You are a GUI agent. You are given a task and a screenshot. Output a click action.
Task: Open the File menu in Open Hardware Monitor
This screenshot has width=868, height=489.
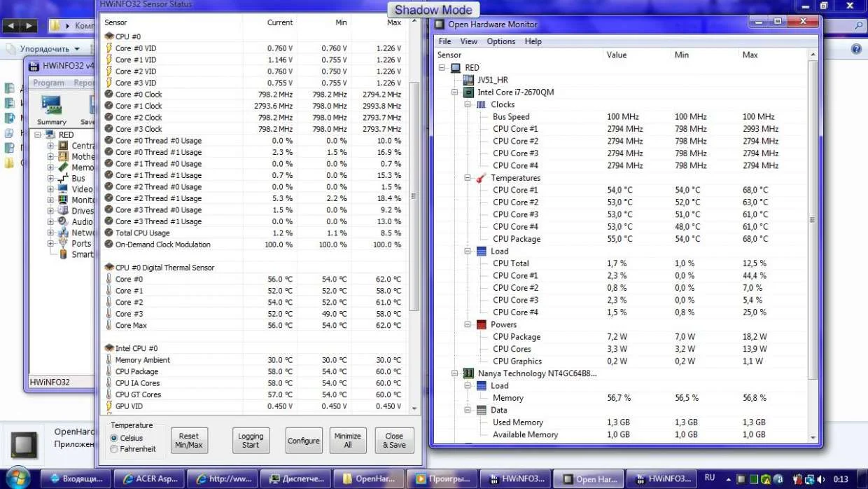(x=445, y=41)
